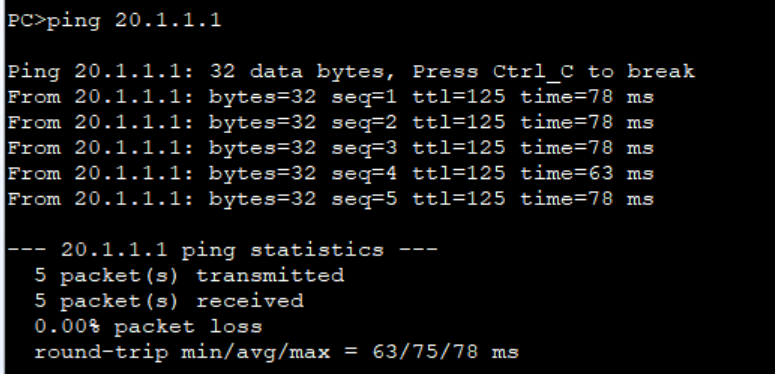The image size is (775, 374).
Task: Click the 'round-trip min/avg/max' label
Action: [x=182, y=353]
